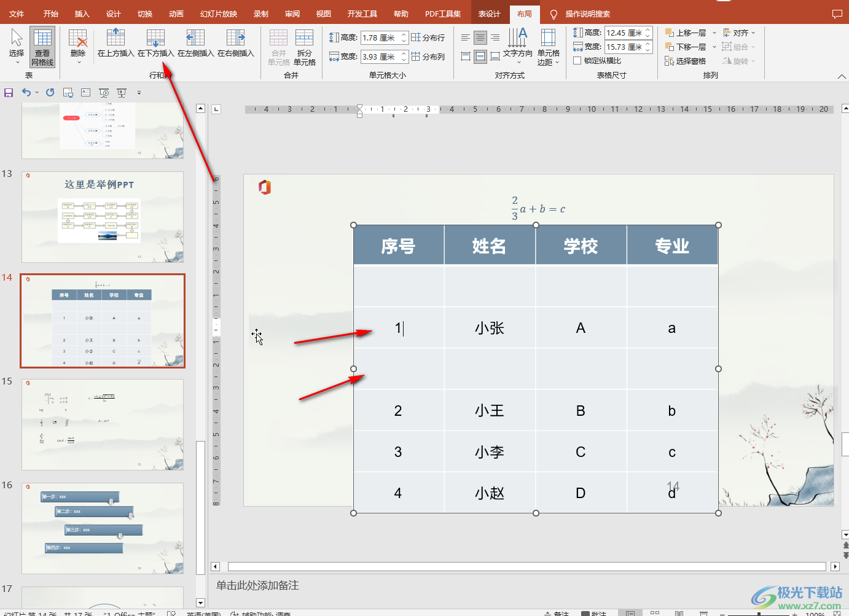Insert row below icon
Viewport: 849px width, 616px height.
pos(155,37)
